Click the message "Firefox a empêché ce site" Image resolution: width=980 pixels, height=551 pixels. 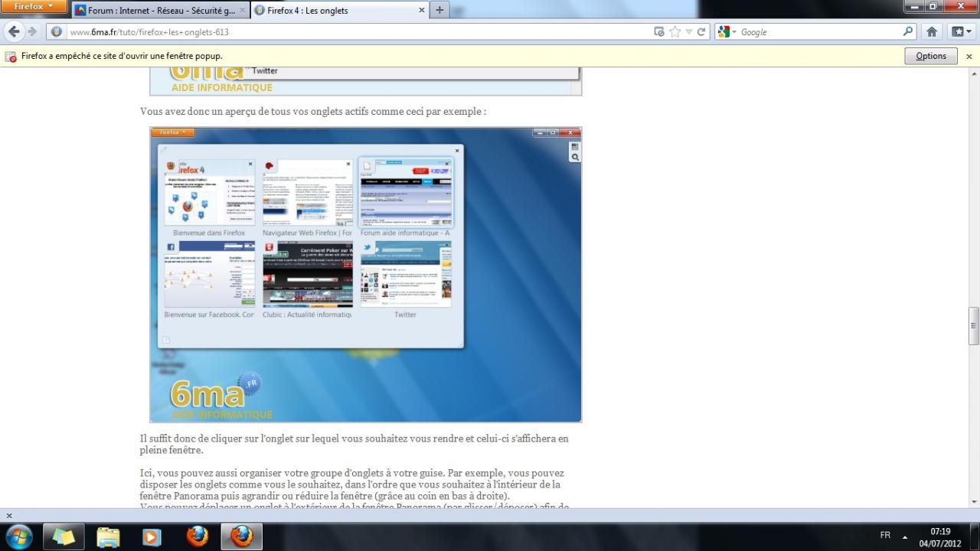(122, 56)
